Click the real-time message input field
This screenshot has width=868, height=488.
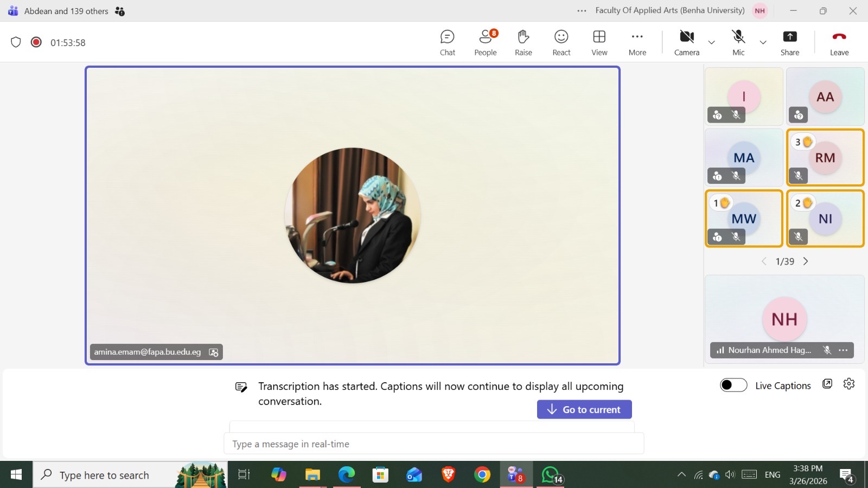pyautogui.click(x=433, y=444)
